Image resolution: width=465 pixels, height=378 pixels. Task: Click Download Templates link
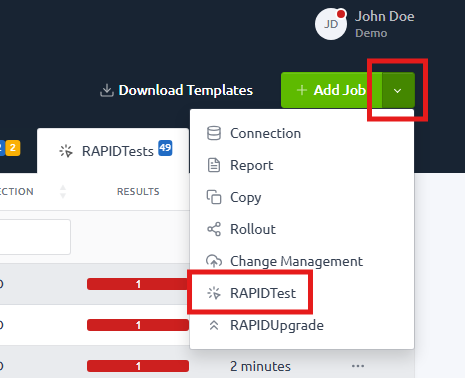[x=186, y=90]
